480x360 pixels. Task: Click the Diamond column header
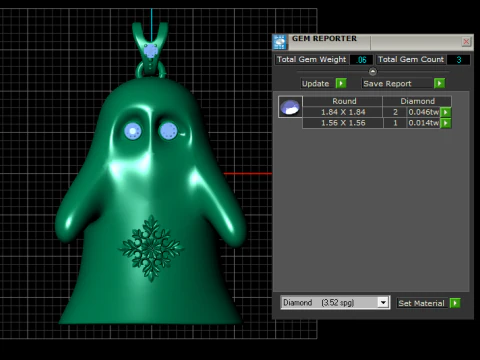417,101
